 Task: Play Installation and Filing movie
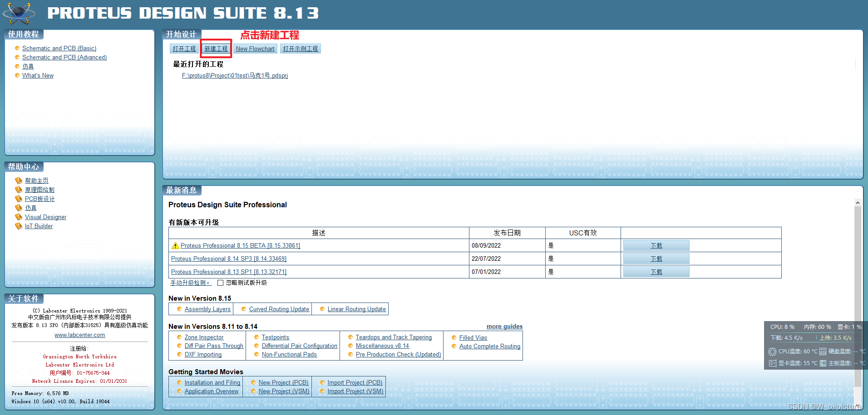212,382
